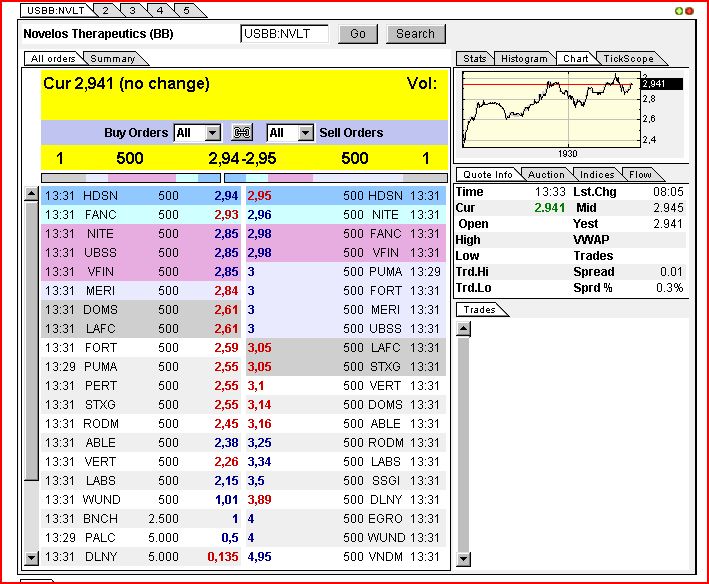Click the Trades panel scroll up arrow
The image size is (709, 584).
(463, 328)
